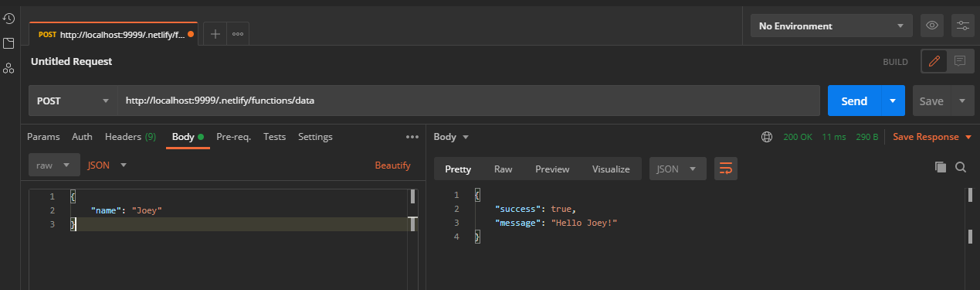
Task: Select the POST localhost request tab
Action: [x=114, y=34]
